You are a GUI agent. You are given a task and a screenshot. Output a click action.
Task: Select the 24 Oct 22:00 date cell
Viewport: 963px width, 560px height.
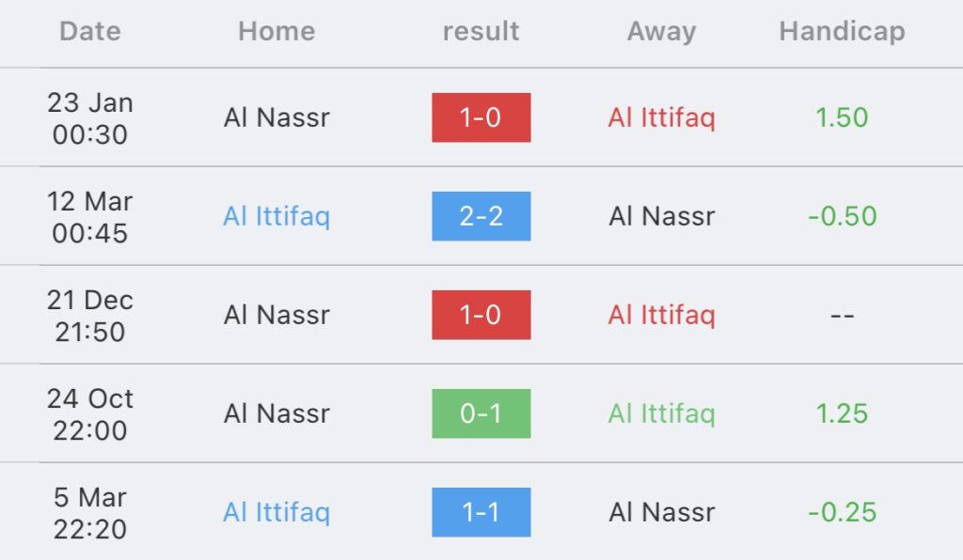point(89,414)
